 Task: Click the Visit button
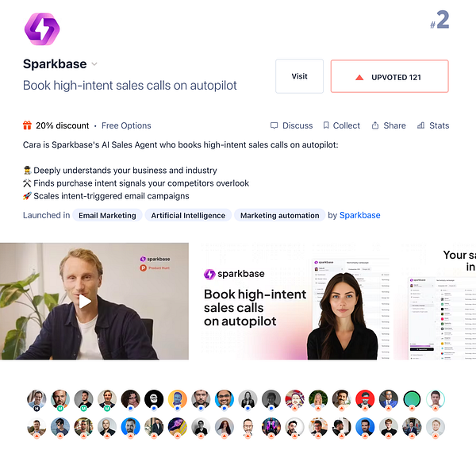[x=299, y=76]
